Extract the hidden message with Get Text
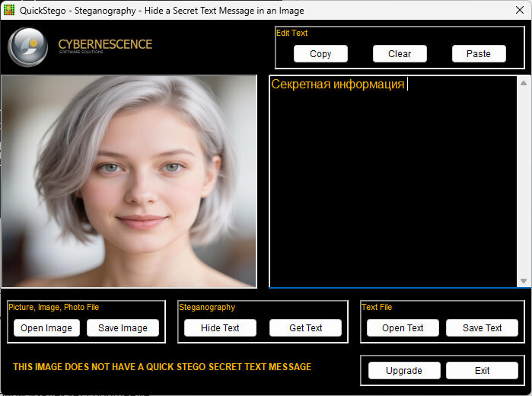 305,327
